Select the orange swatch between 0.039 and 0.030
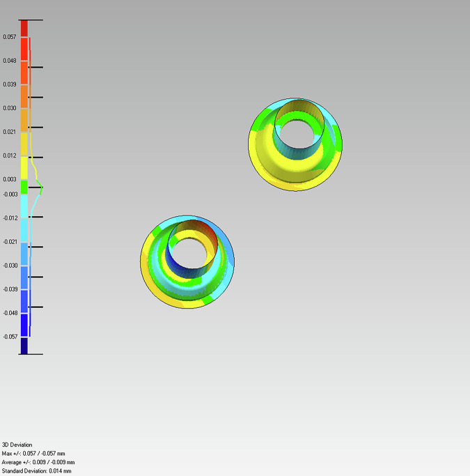Screen dimensions: 470x476 (x=24, y=97)
